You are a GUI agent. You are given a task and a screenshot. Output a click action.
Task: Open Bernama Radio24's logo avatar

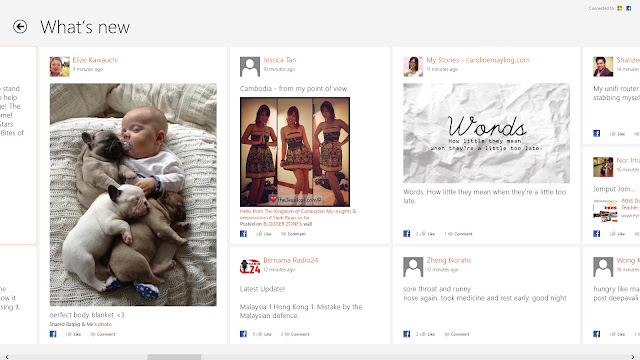pos(250,267)
